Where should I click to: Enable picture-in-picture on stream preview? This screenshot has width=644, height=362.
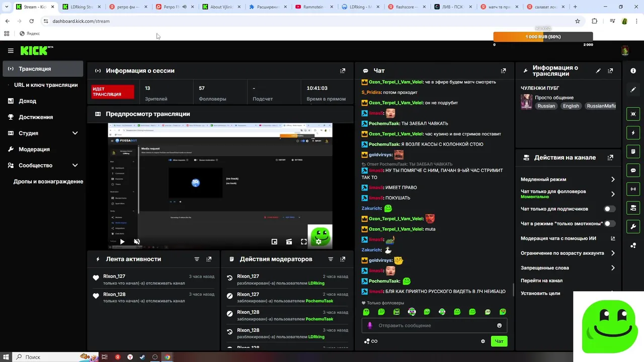tap(274, 242)
